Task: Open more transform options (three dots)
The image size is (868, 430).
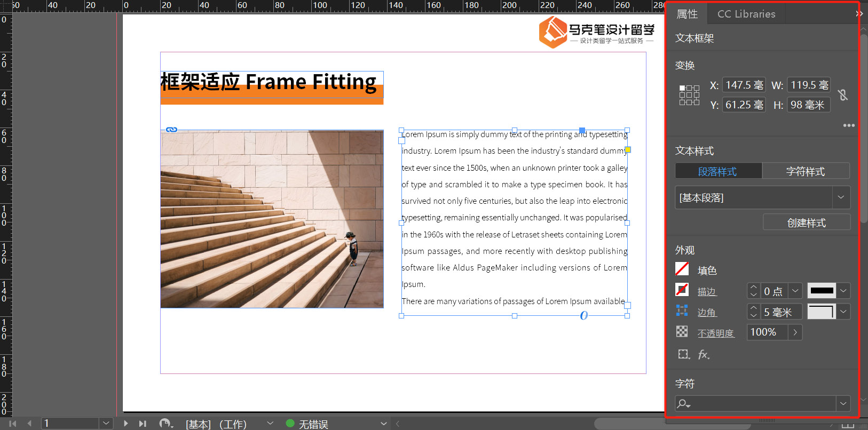Action: pos(849,125)
